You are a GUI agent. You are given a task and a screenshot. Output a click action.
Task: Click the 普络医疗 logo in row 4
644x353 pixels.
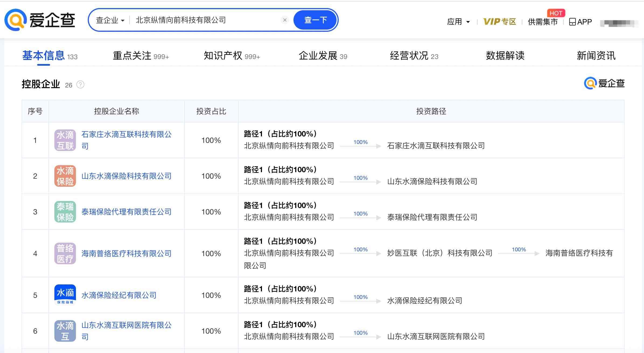click(65, 253)
